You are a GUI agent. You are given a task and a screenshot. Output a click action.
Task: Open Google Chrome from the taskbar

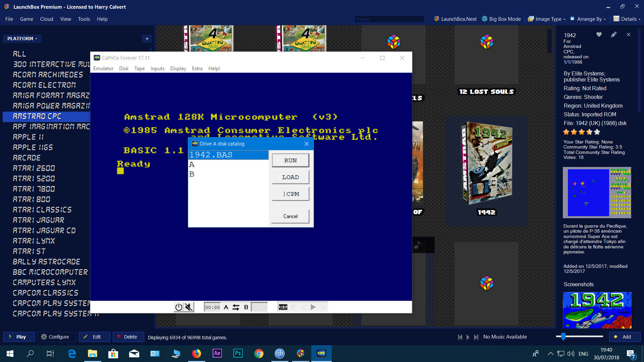(259, 353)
